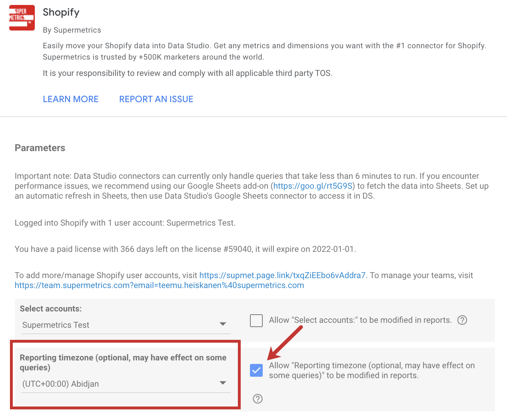Click the third party TOS responsibility notice

188,73
